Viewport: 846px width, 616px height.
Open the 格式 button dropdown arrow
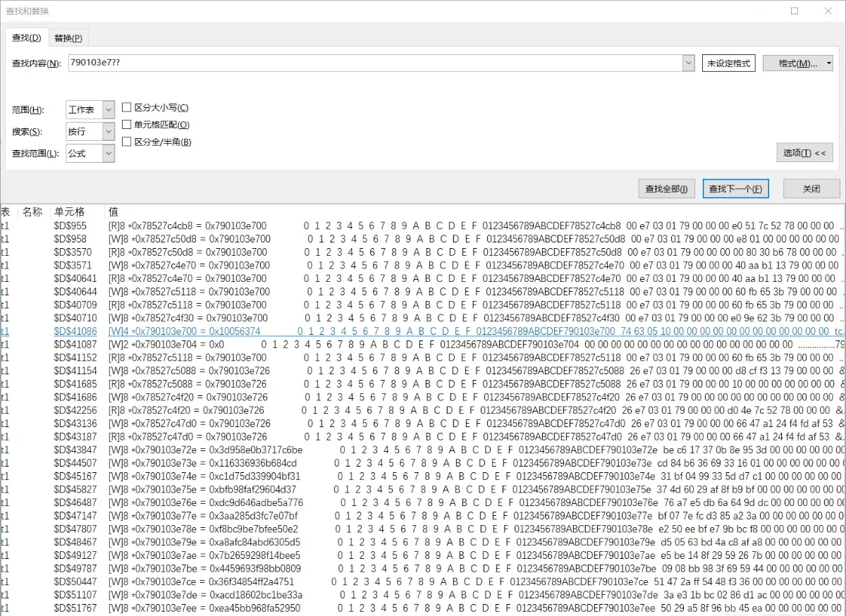click(x=828, y=63)
